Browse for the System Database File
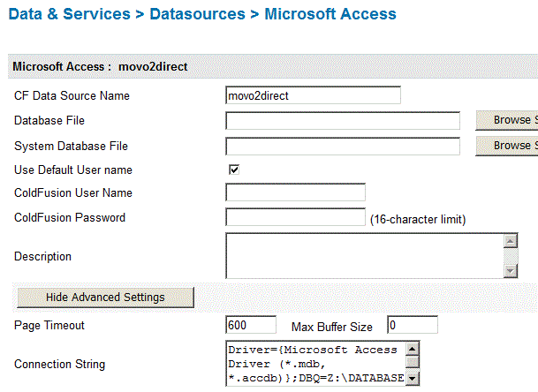 click(507, 146)
